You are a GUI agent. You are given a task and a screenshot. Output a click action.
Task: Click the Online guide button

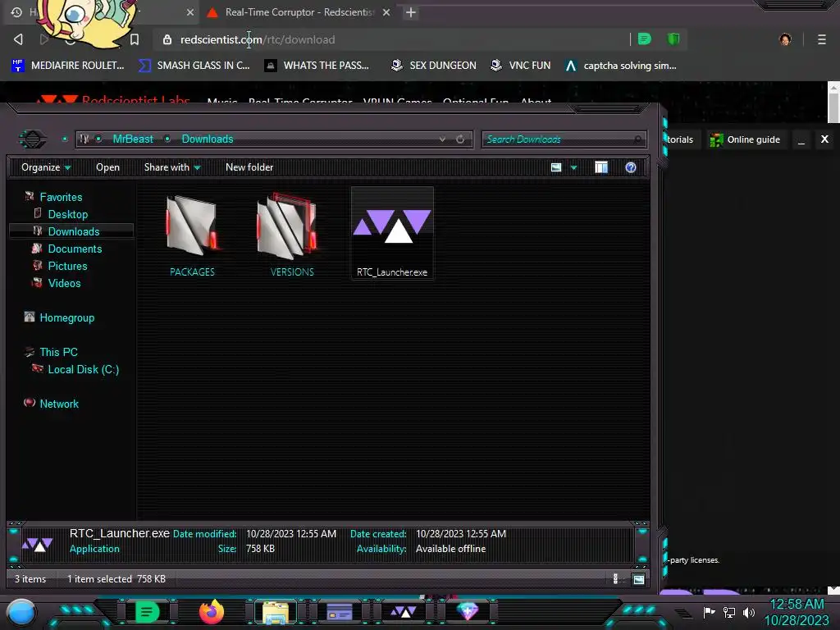point(745,139)
